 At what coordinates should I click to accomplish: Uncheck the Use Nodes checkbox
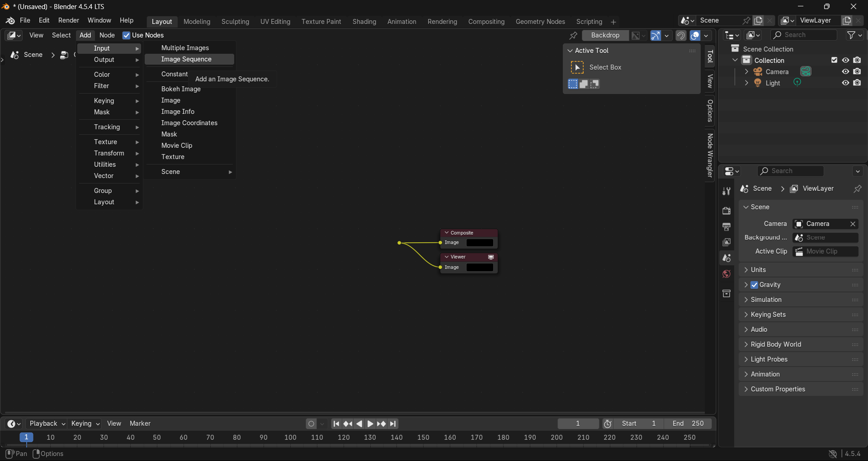coord(127,35)
